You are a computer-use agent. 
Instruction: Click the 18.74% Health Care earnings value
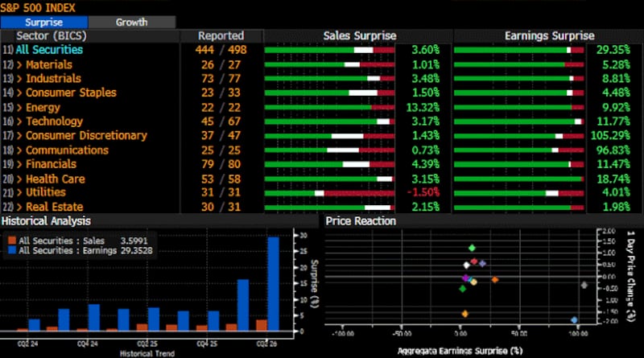[613, 179]
